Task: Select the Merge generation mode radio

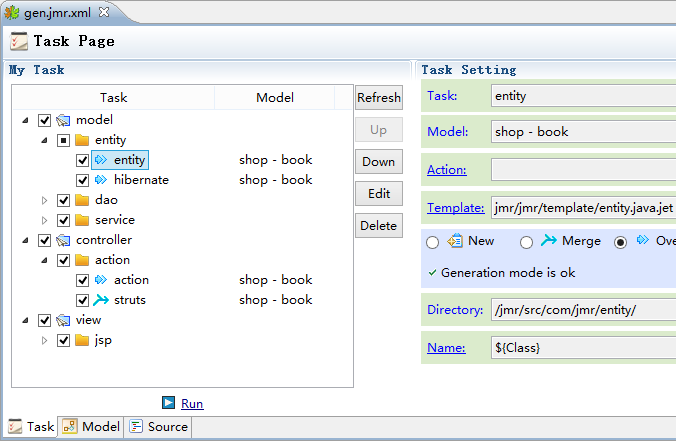Action: 526,242
